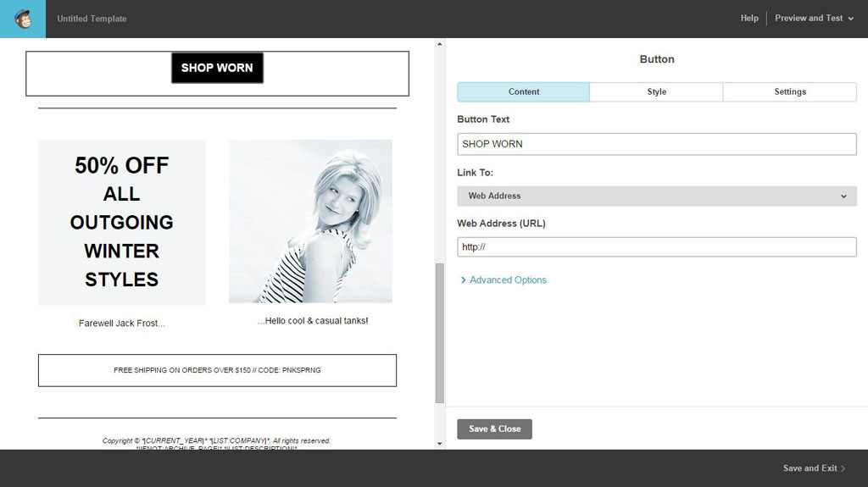Open the Preview and Test menu
The height and width of the screenshot is (487, 868).
coord(814,19)
